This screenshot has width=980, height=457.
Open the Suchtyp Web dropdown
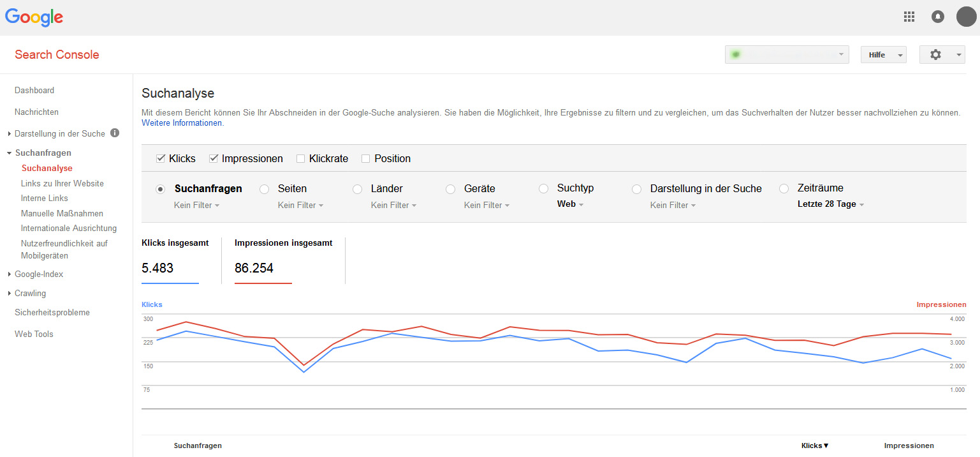click(x=570, y=205)
